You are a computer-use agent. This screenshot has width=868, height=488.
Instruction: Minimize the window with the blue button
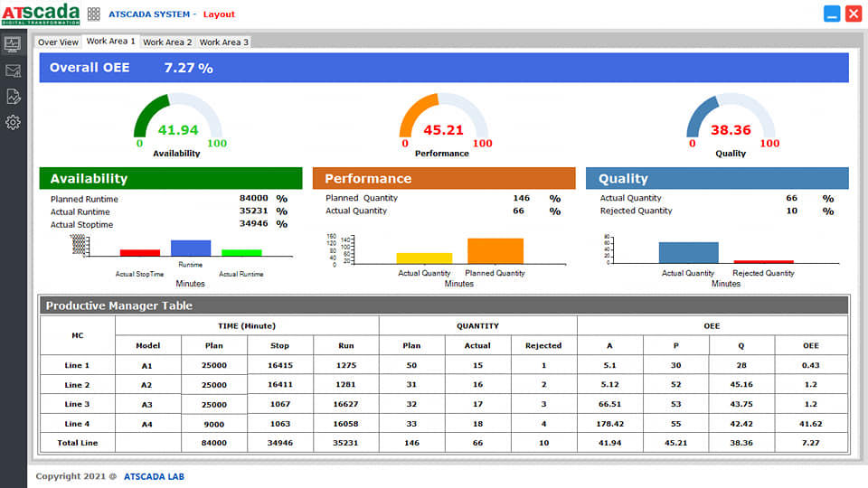(832, 14)
